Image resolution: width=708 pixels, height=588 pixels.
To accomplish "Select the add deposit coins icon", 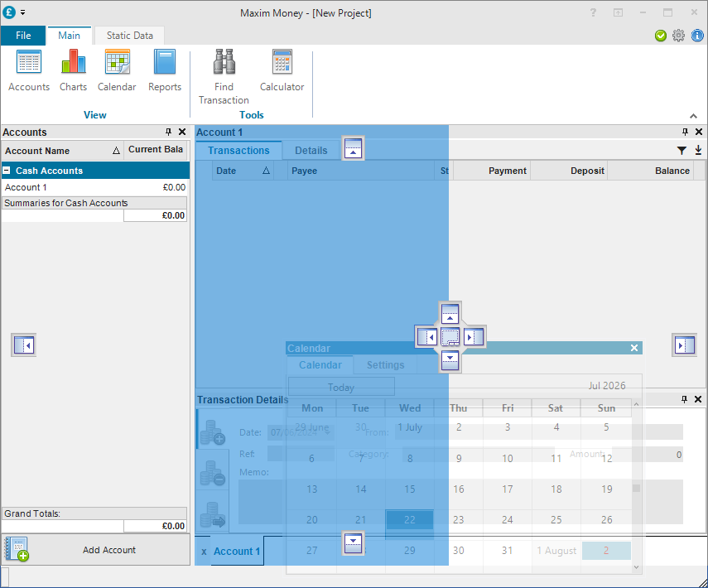I will click(x=212, y=431).
